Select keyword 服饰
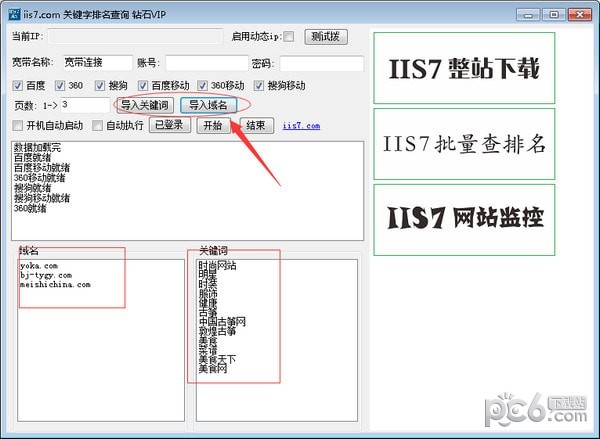Screen dimensions: 600x439 (208, 294)
